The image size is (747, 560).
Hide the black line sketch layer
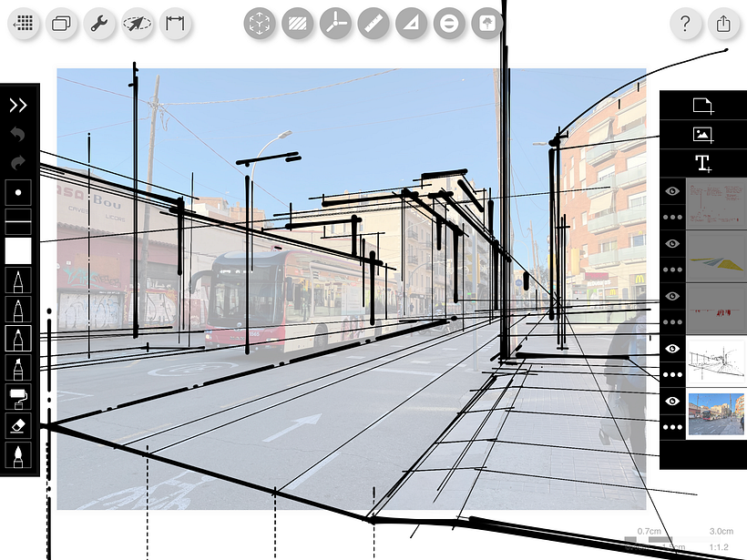[x=672, y=349]
